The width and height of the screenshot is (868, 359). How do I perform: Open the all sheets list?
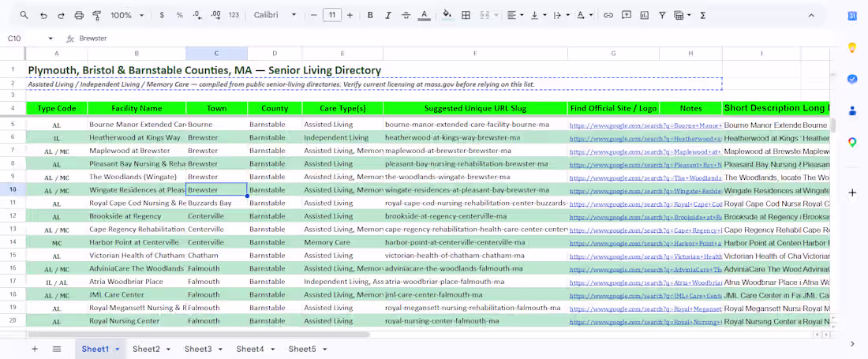pos(57,349)
